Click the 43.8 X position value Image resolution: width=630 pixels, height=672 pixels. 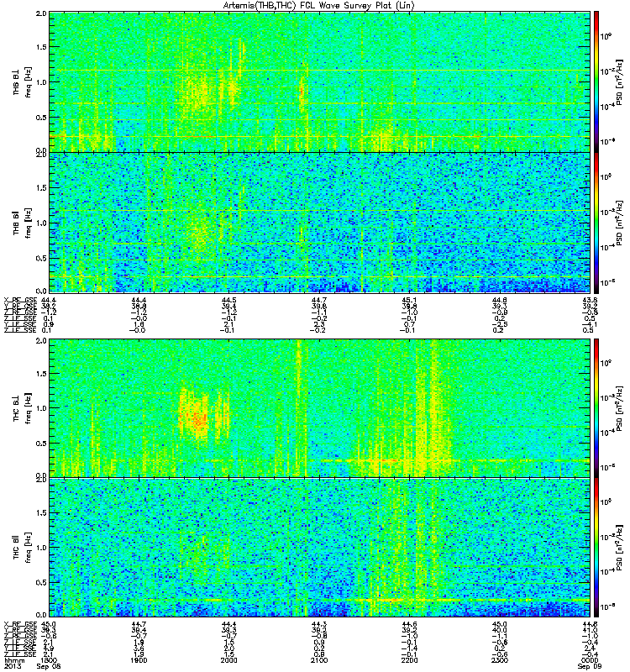tap(590, 301)
